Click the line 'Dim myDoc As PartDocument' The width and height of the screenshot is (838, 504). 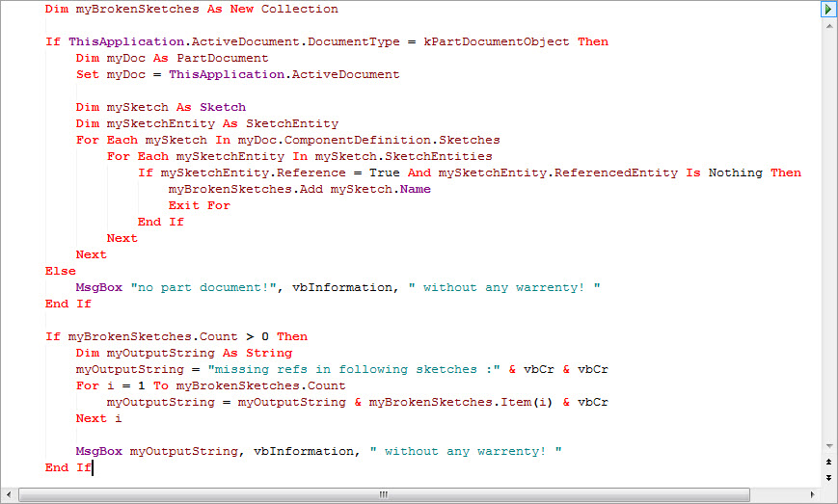[172, 58]
